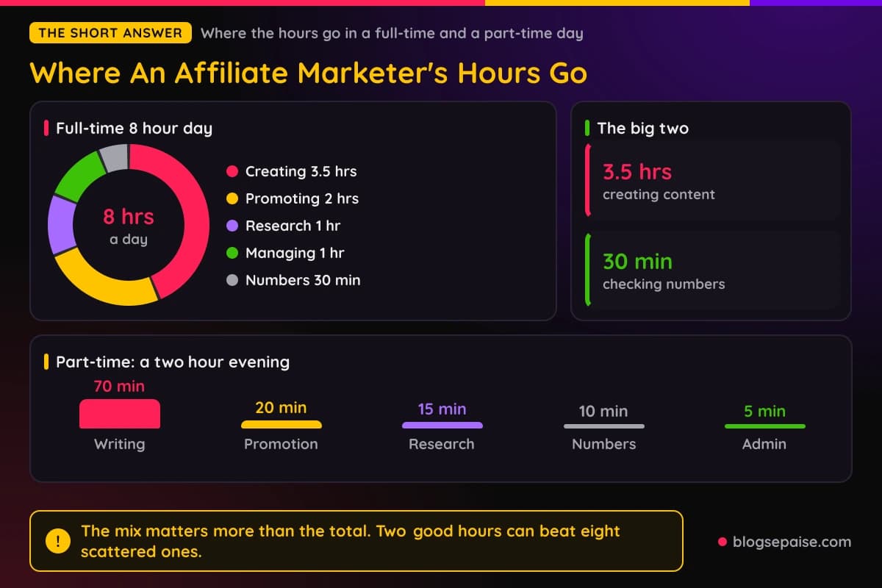The image size is (882, 588).
Task: Click the green 5 min Admin bar
Action: click(765, 426)
